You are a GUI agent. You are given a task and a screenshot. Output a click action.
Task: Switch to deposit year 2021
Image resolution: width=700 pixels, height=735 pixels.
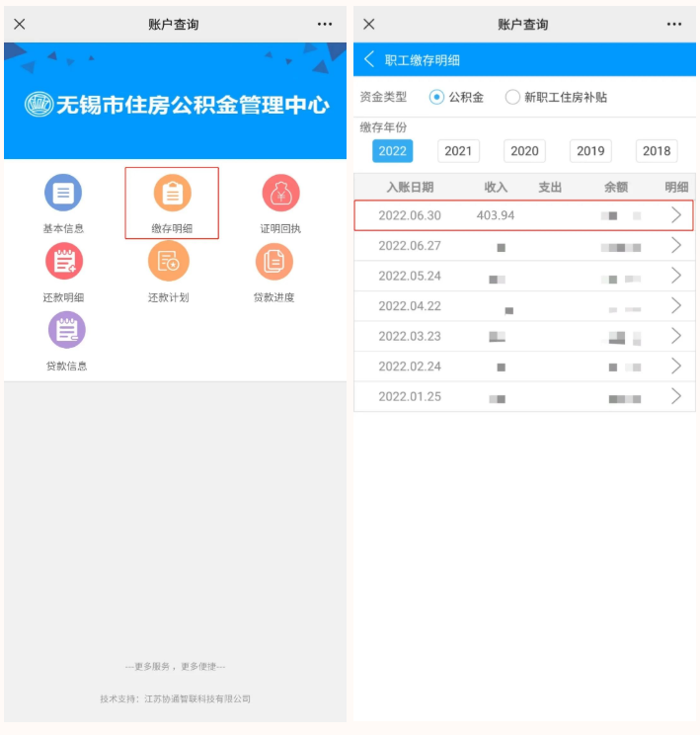tap(458, 151)
